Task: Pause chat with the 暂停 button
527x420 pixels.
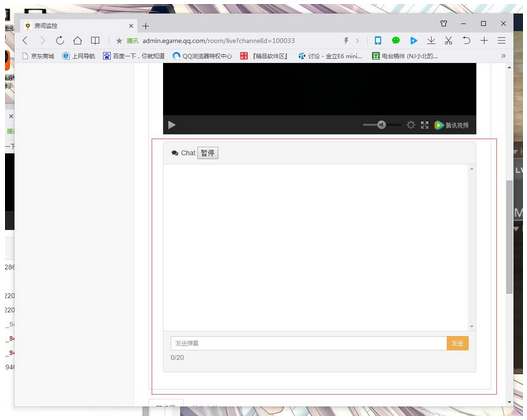Action: click(208, 153)
